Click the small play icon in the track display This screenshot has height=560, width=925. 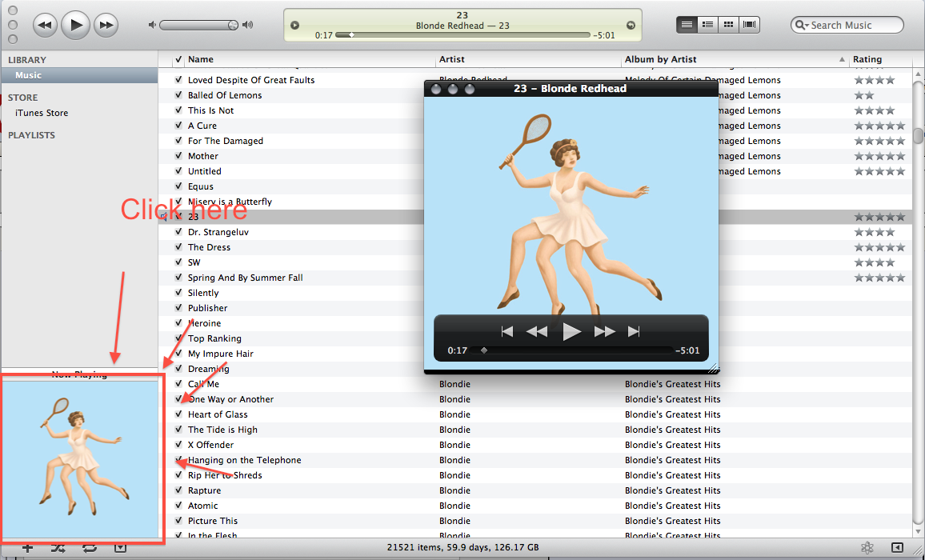tap(295, 26)
